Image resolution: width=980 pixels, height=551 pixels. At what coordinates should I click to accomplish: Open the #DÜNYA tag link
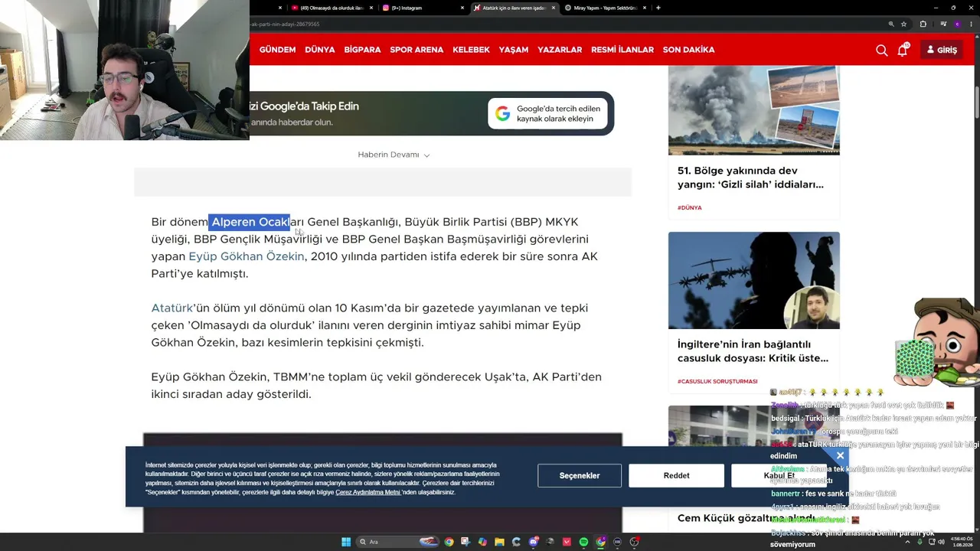coord(690,207)
